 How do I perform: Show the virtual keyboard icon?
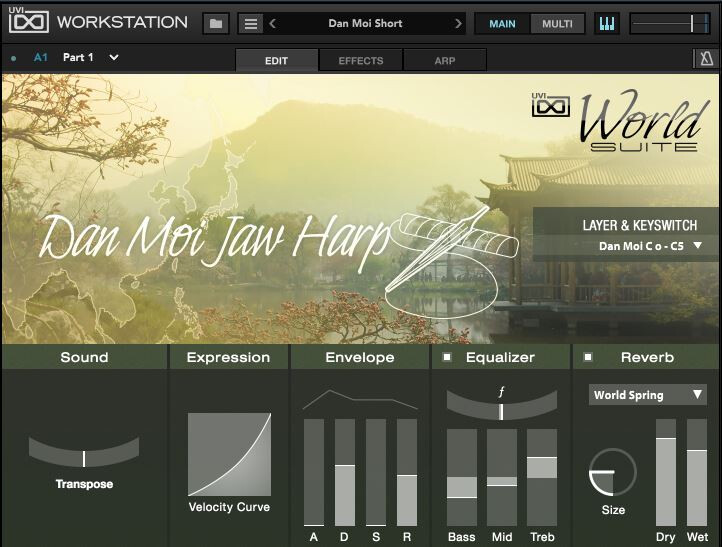point(607,23)
